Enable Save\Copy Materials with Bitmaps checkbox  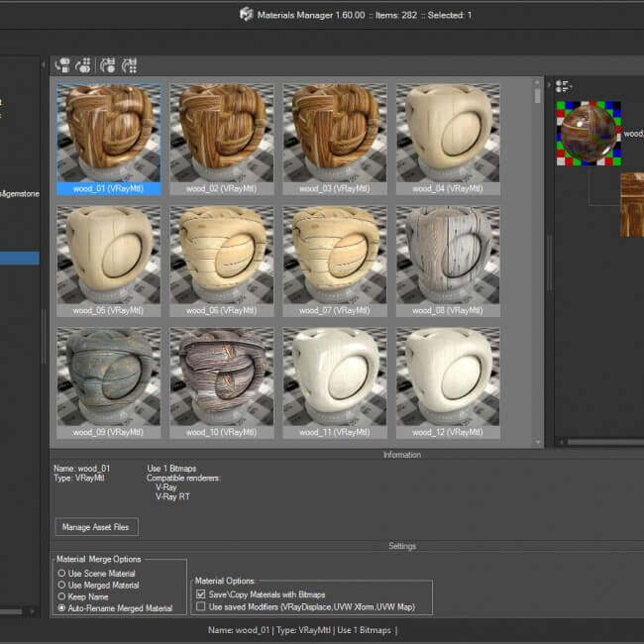click(x=202, y=594)
